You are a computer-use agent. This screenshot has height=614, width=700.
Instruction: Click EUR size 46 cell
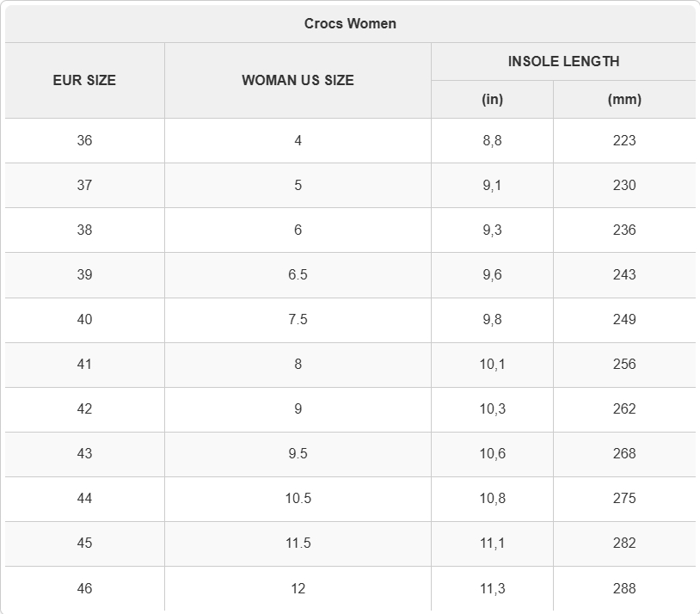84,588
